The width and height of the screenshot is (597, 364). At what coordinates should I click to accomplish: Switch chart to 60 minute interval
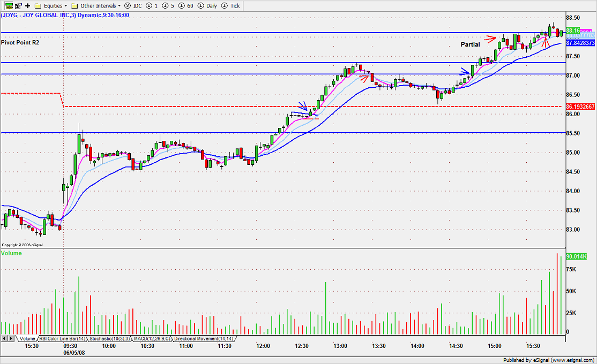185,6
